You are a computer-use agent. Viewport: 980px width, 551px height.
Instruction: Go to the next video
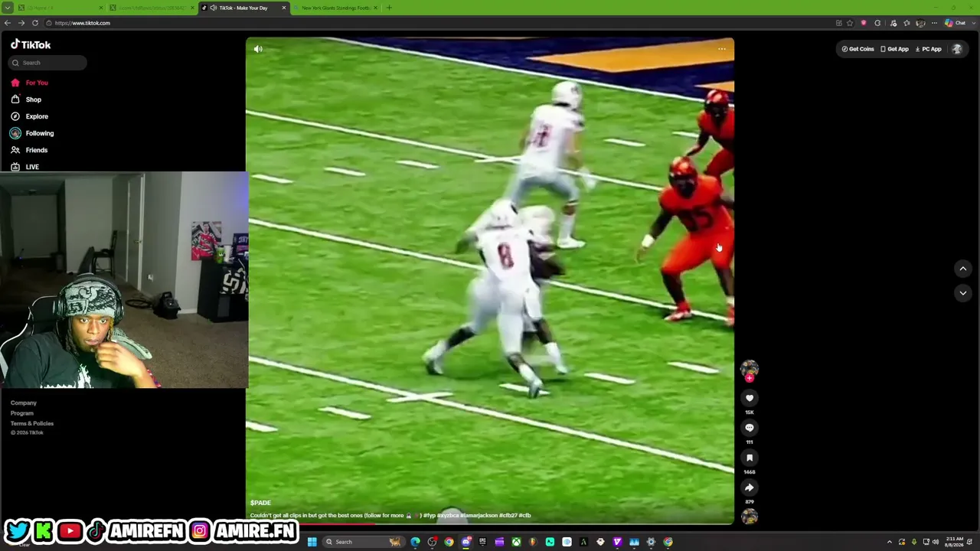(x=963, y=292)
